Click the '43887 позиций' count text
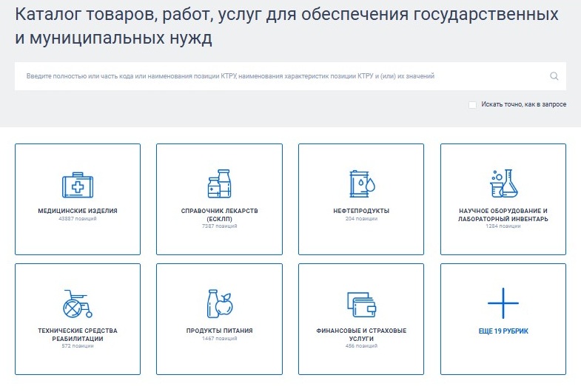This screenshot has width=581, height=392. [x=78, y=219]
